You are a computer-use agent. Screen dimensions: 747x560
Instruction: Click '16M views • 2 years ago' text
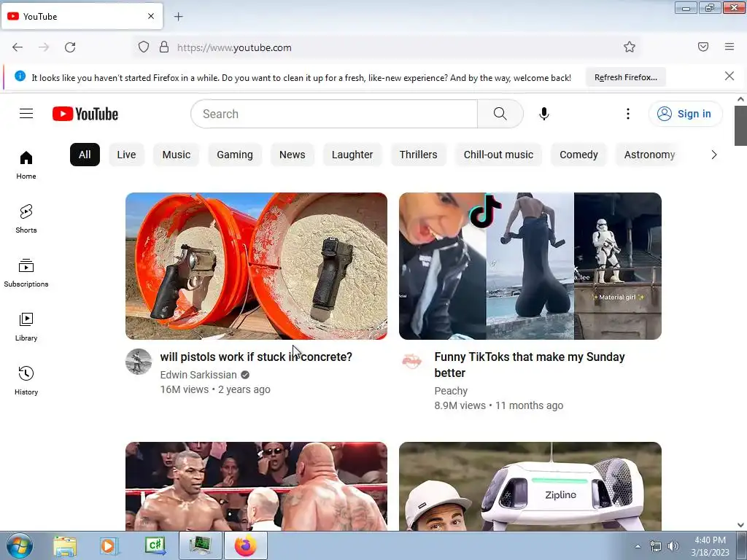click(215, 389)
